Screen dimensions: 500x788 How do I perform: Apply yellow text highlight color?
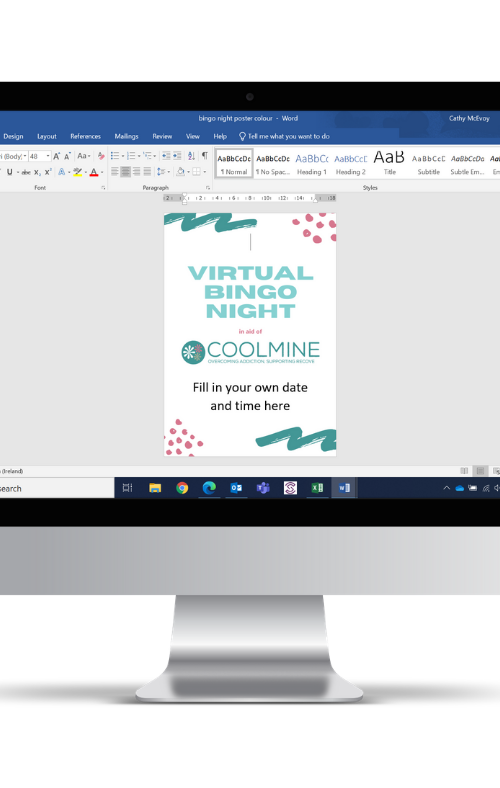click(77, 172)
